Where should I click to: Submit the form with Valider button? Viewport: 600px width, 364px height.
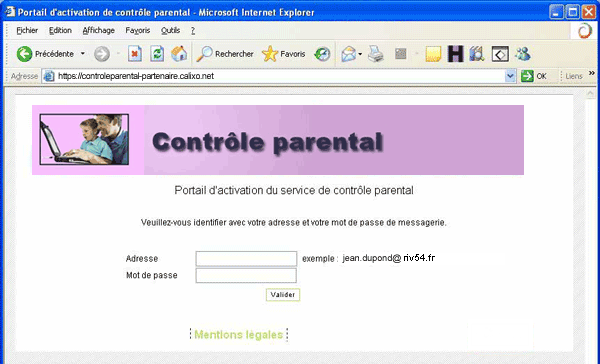click(x=283, y=295)
